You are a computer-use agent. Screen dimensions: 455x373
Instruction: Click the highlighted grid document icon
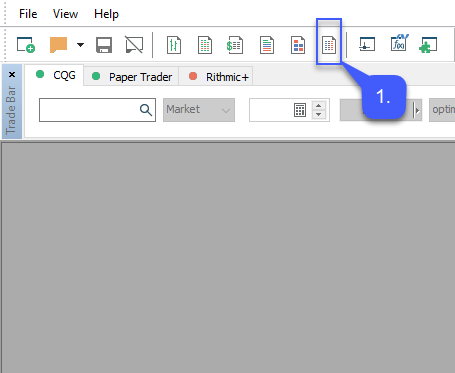pos(329,45)
